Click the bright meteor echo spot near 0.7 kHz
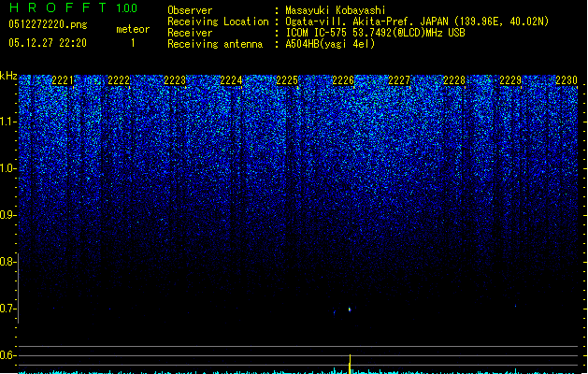This screenshot has width=588, height=374. (x=350, y=309)
